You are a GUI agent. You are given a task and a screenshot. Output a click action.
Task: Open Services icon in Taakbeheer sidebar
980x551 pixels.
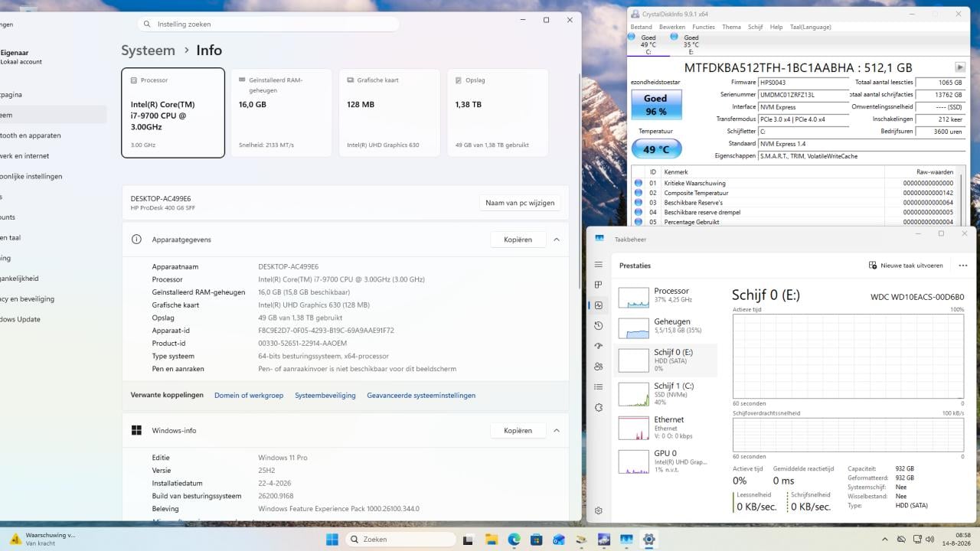(599, 408)
